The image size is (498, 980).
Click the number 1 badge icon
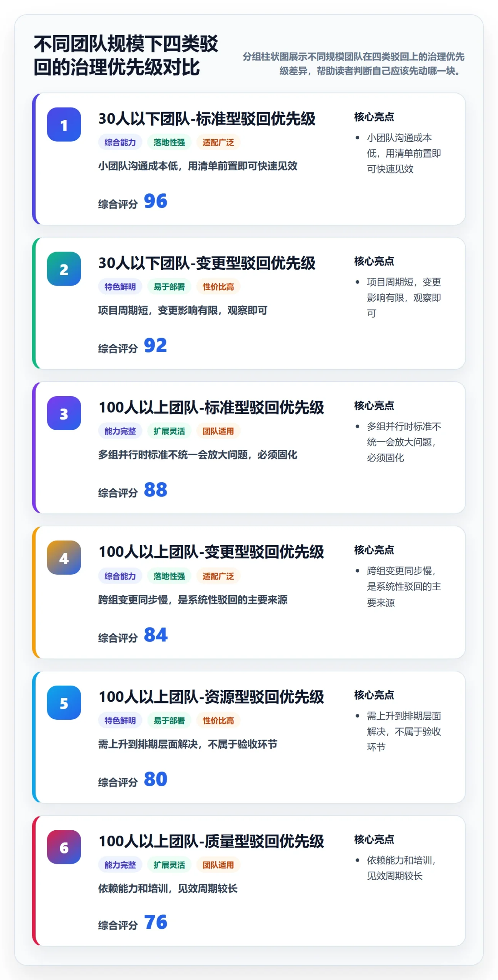click(64, 124)
